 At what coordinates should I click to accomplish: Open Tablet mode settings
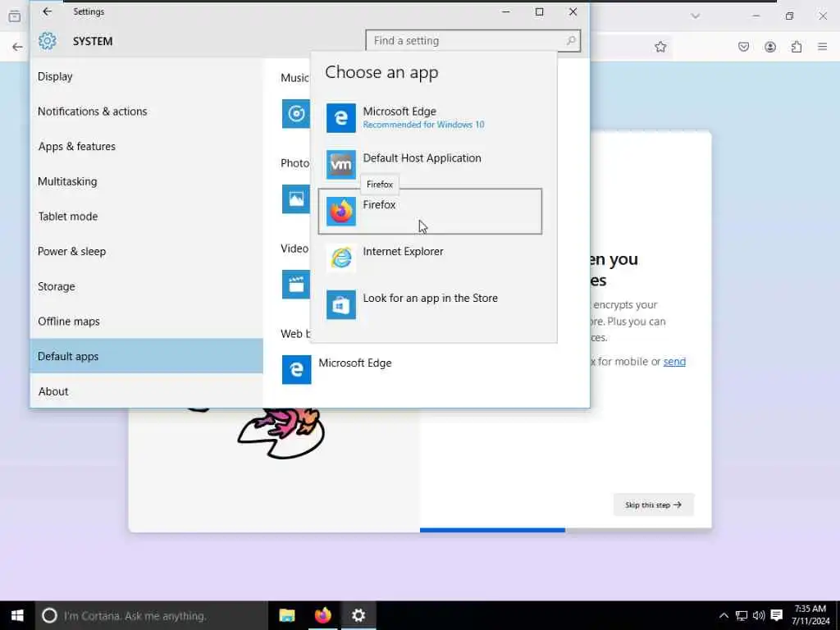tap(146, 217)
